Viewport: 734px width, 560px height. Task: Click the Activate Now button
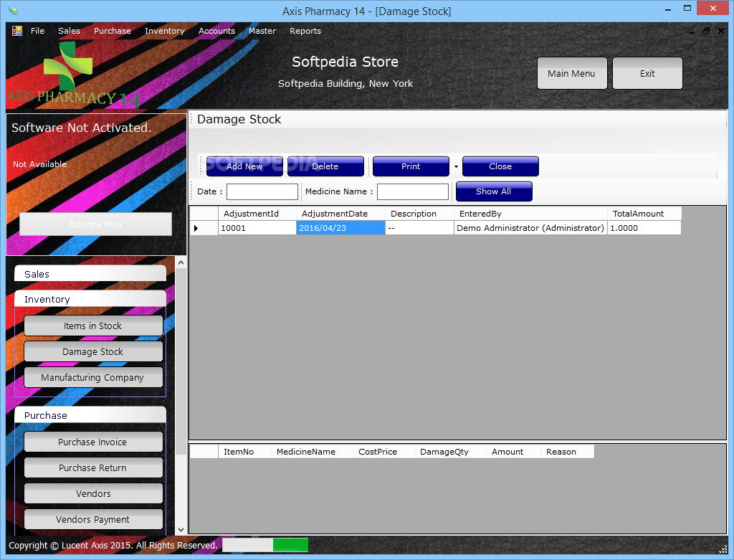click(95, 224)
